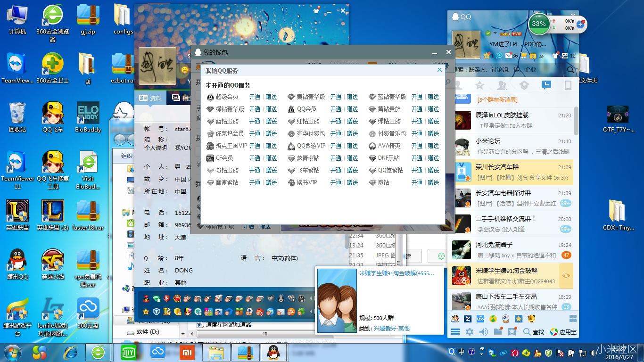Expand more shortcuts double-arrow in QQ header
This screenshot has height=362, width=644.
pyautogui.click(x=541, y=56)
